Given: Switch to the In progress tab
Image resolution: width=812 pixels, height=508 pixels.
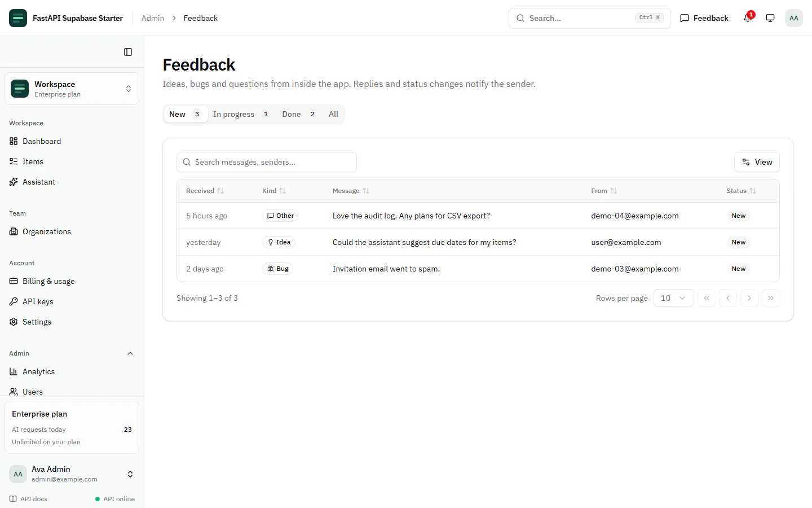Looking at the screenshot, I should 241,114.
